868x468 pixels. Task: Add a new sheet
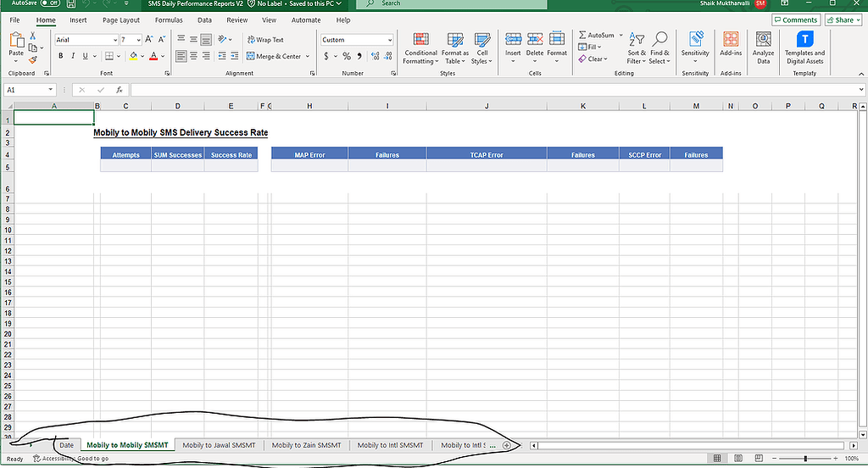[x=506, y=445]
